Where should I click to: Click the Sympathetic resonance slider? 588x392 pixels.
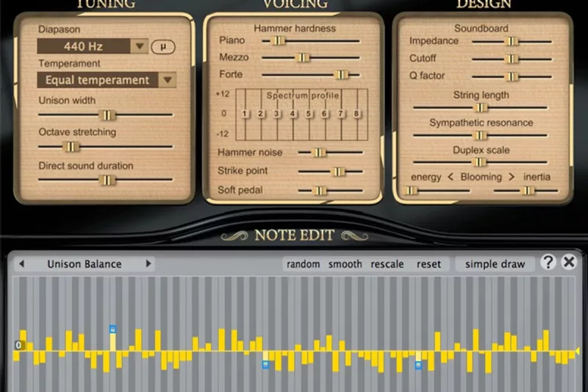tap(480, 135)
